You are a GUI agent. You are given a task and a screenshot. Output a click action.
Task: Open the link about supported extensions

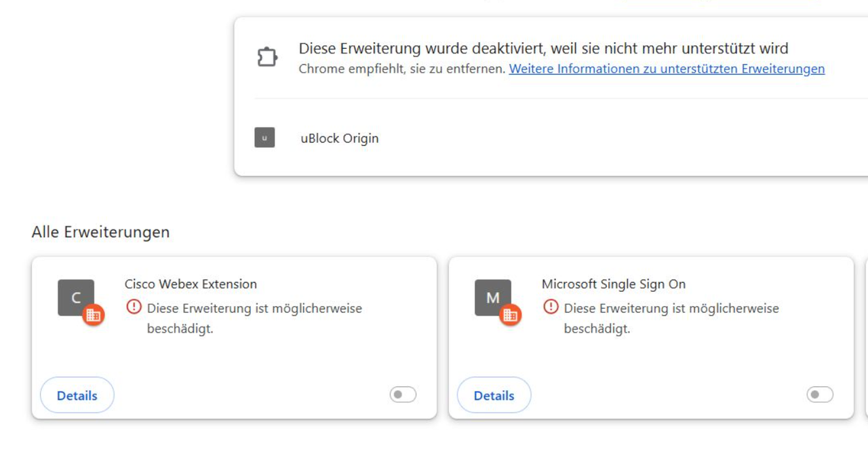667,69
